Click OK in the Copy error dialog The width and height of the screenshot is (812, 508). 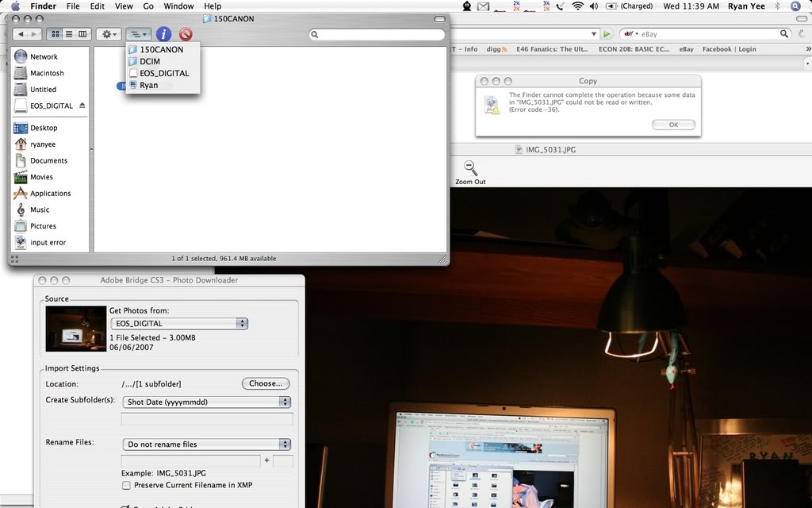(x=673, y=125)
